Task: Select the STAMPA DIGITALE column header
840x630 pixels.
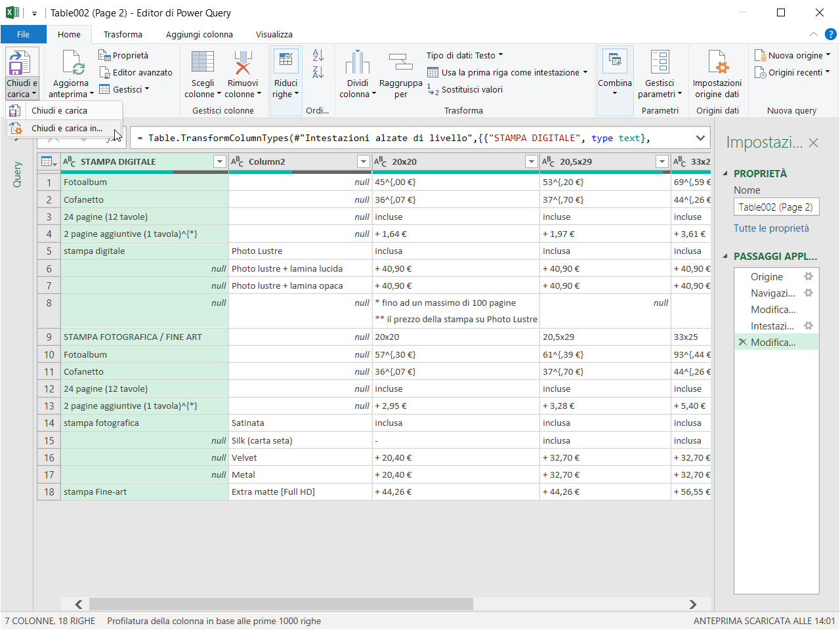Action: (x=144, y=161)
